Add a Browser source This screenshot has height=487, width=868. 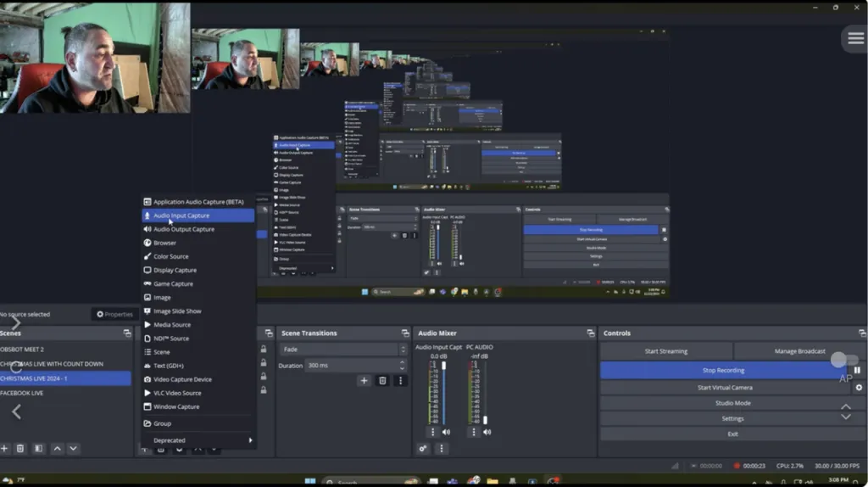[x=198, y=243]
